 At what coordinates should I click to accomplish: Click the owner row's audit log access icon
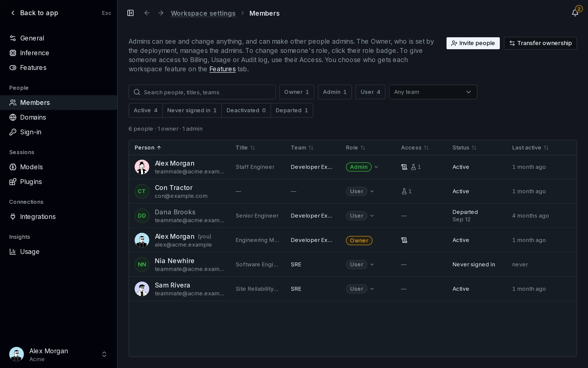[x=404, y=240]
